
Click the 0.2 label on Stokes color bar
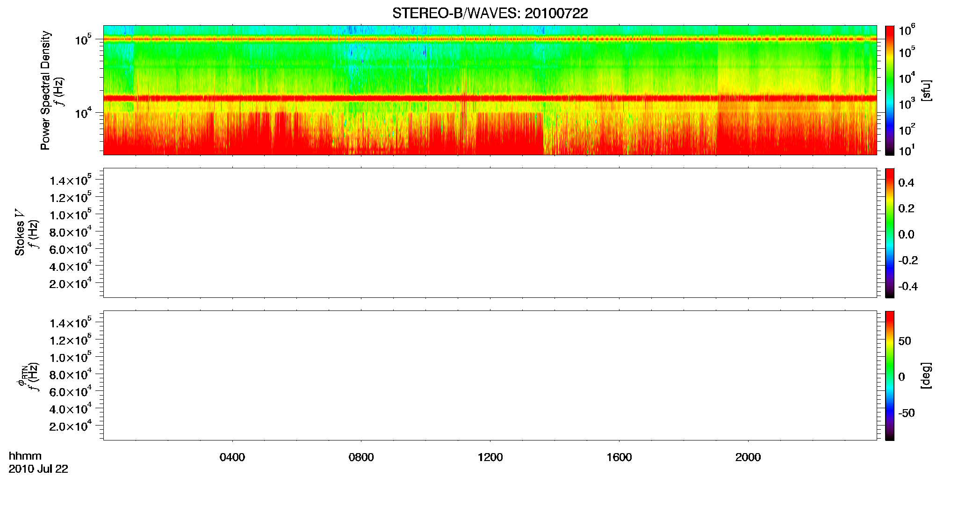[906, 209]
